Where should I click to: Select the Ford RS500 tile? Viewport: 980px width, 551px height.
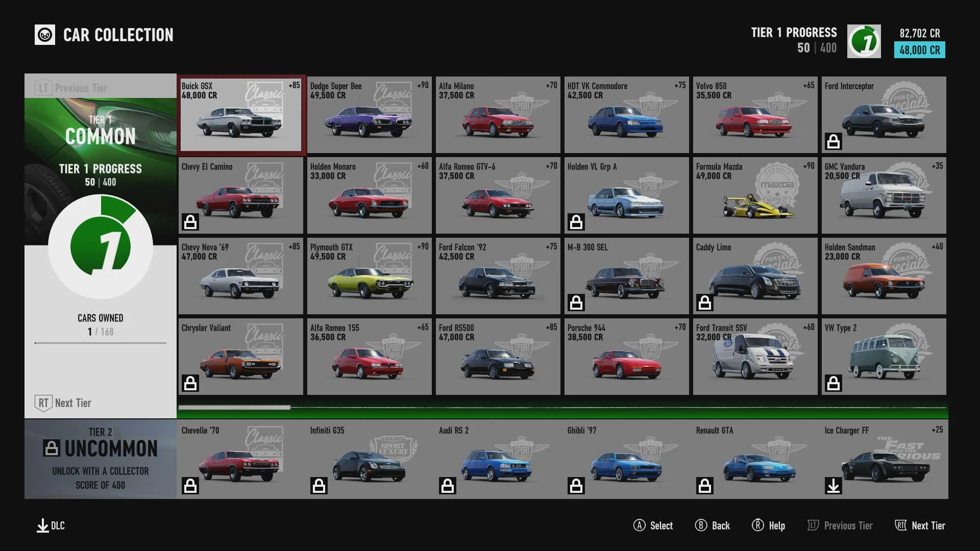point(498,357)
